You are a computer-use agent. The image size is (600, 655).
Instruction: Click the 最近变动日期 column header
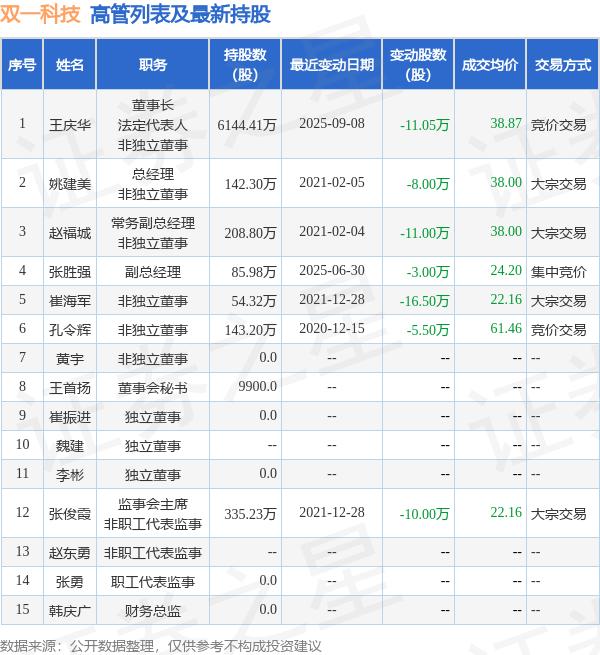tap(332, 65)
